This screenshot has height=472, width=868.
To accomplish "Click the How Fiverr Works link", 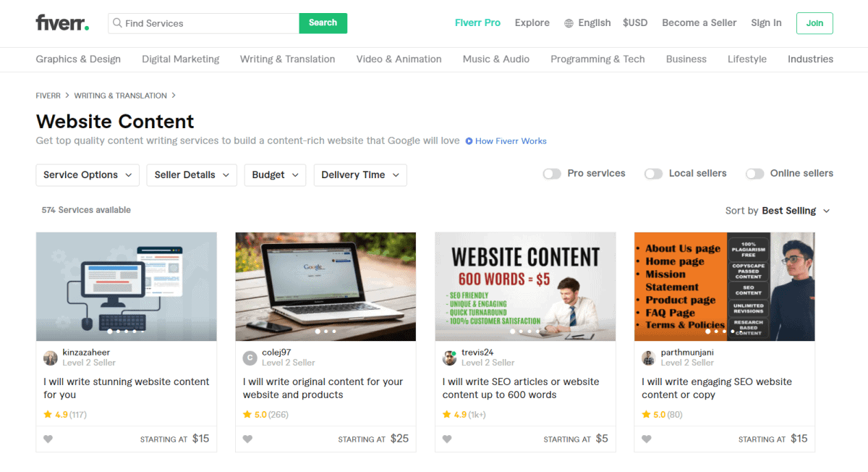I will (511, 141).
